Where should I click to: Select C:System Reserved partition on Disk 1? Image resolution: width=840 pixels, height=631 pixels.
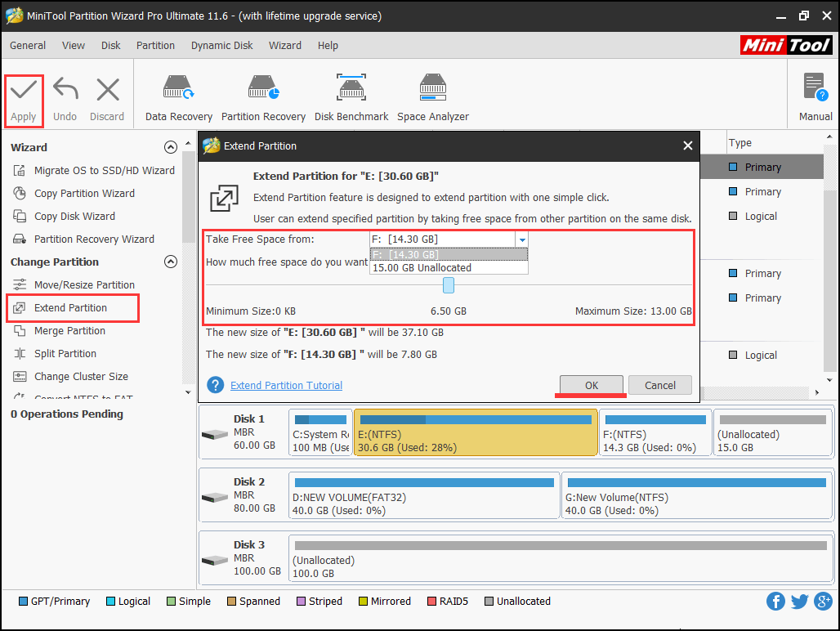tap(320, 433)
